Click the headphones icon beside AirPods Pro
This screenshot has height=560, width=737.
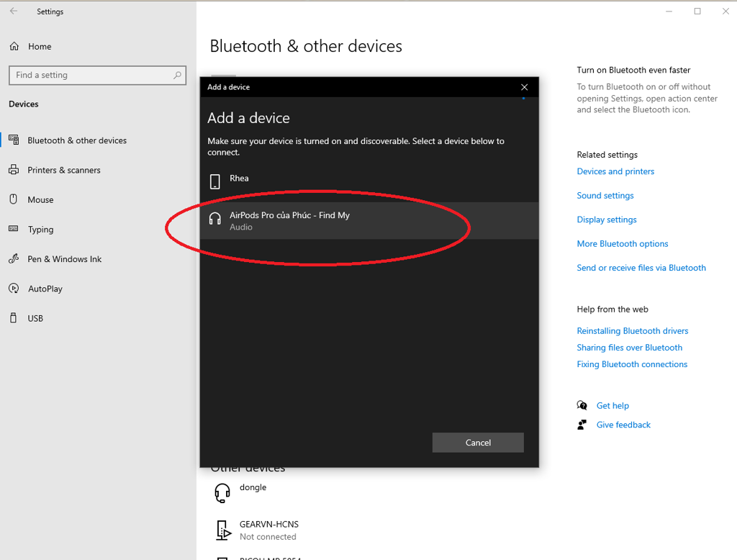(x=214, y=219)
